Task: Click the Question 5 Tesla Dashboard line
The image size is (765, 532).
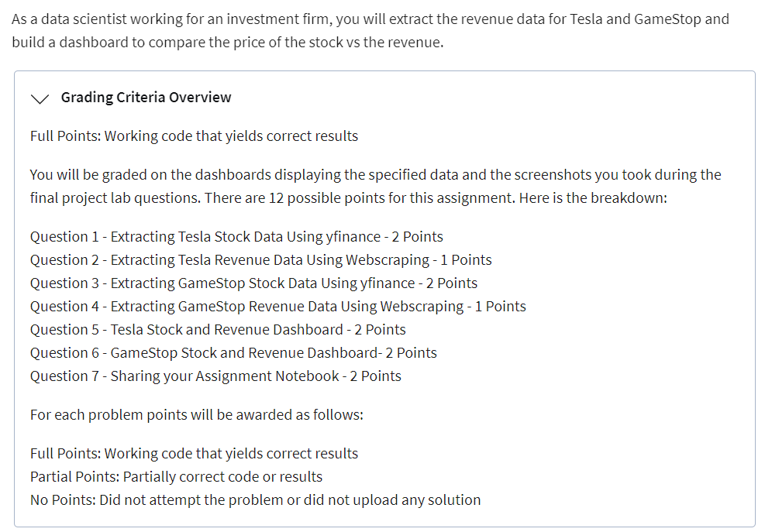Action: click(x=218, y=330)
